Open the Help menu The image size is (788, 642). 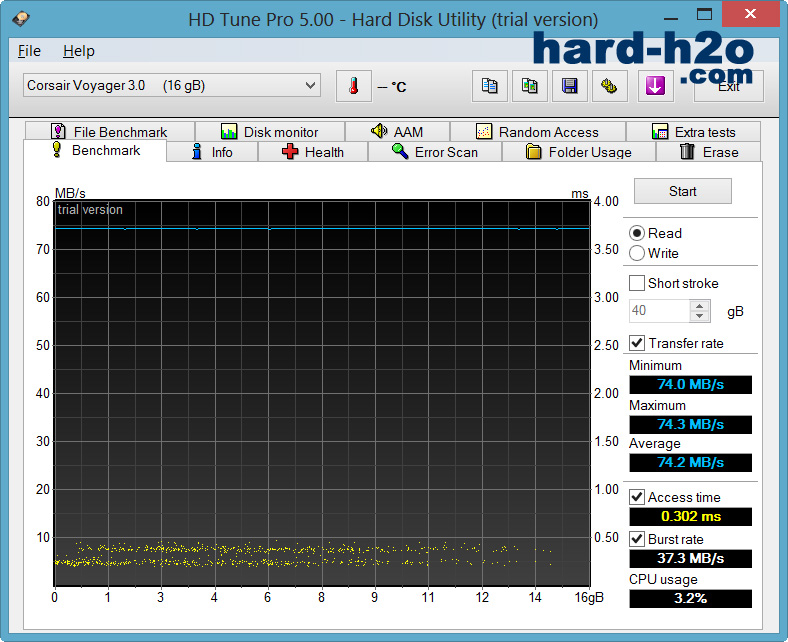(79, 51)
